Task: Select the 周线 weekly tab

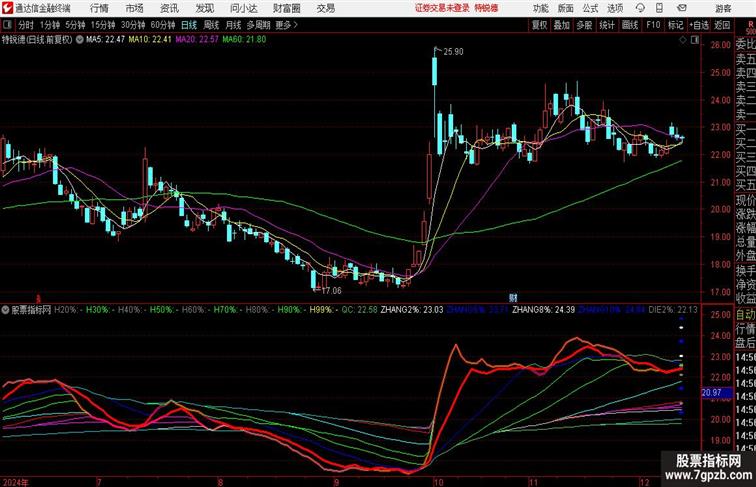Action: pyautogui.click(x=211, y=25)
